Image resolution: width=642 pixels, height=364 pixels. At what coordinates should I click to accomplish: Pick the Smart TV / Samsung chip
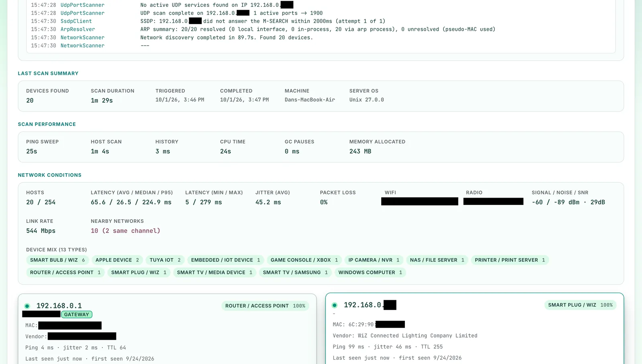click(x=295, y=273)
